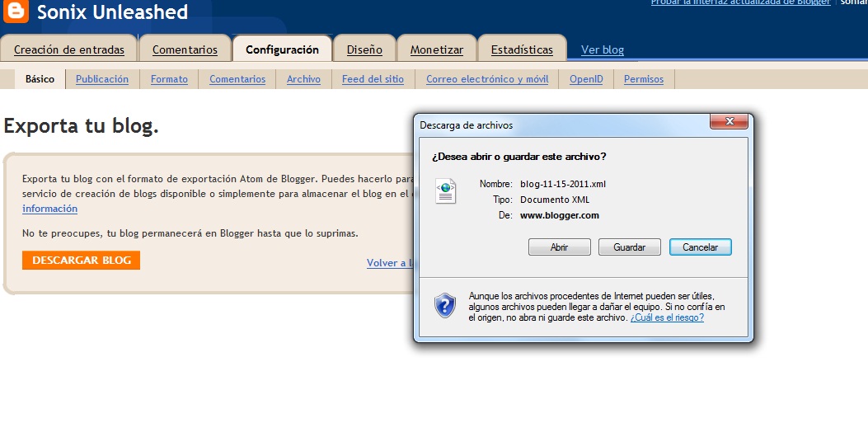Open the Monetizar tab

tap(437, 49)
